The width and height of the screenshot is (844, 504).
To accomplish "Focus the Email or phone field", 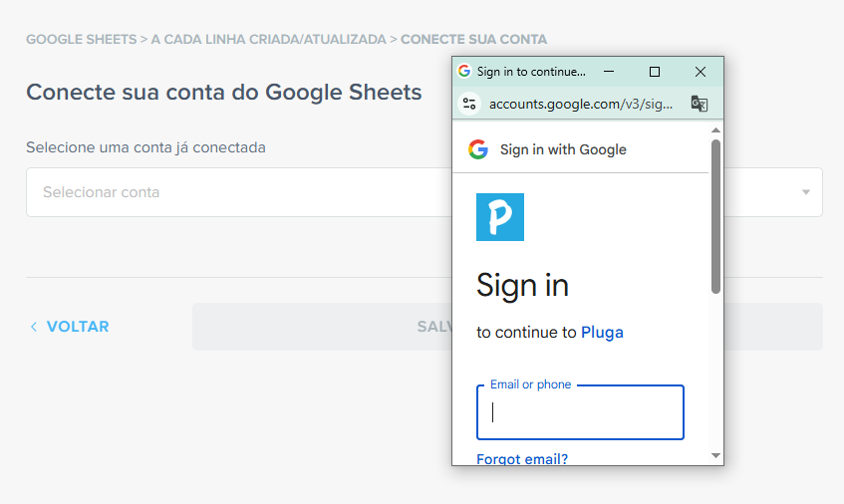I will pos(580,413).
